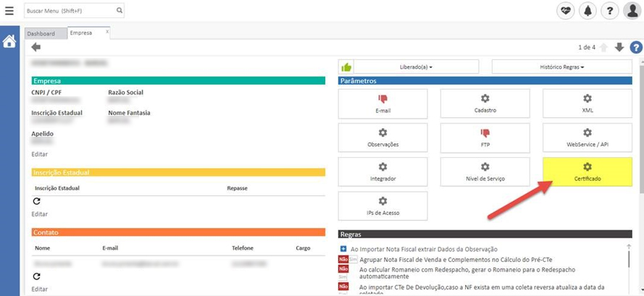Click the Home icon in sidebar
This screenshot has width=644, height=296.
(9, 41)
